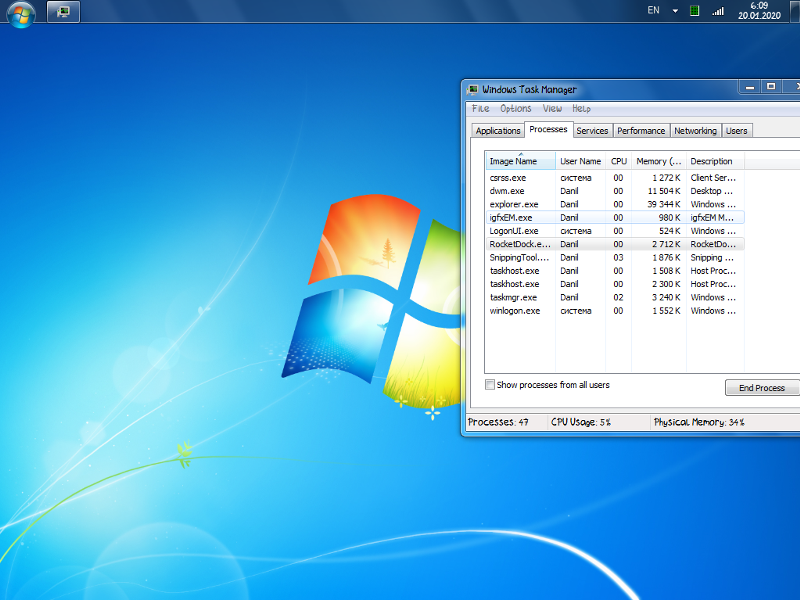This screenshot has height=600, width=800.
Task: Sort by the Memory column header
Action: pyautogui.click(x=658, y=161)
